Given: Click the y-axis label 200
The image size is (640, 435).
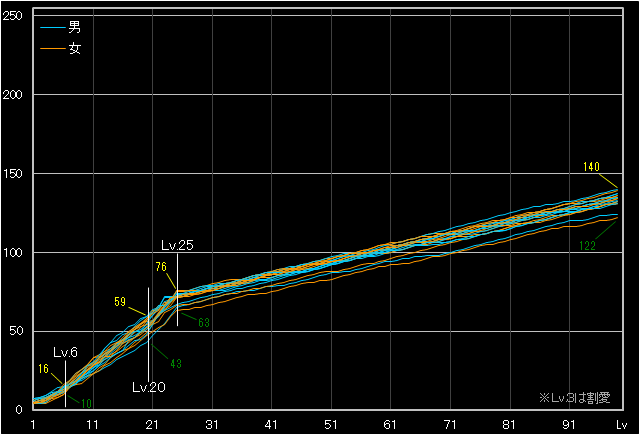Looking at the screenshot, I should [12, 95].
